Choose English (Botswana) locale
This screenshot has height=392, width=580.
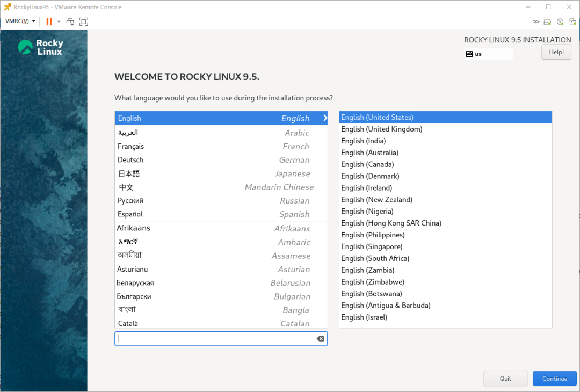(445, 294)
